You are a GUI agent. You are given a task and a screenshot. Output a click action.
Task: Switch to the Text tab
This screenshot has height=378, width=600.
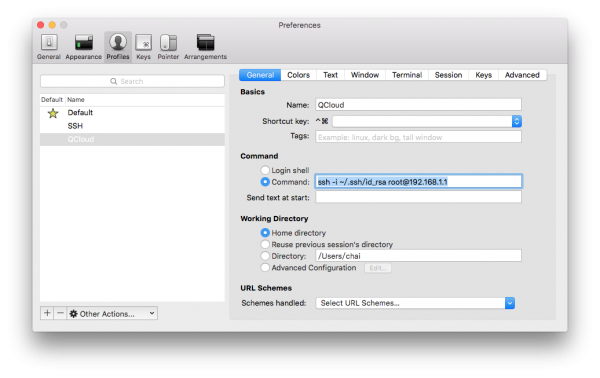330,75
